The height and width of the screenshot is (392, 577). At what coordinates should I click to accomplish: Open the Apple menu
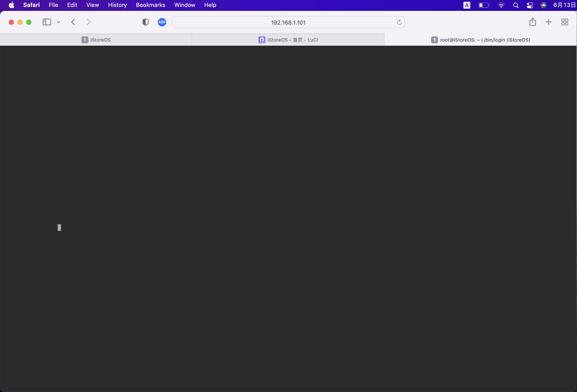[x=11, y=5]
